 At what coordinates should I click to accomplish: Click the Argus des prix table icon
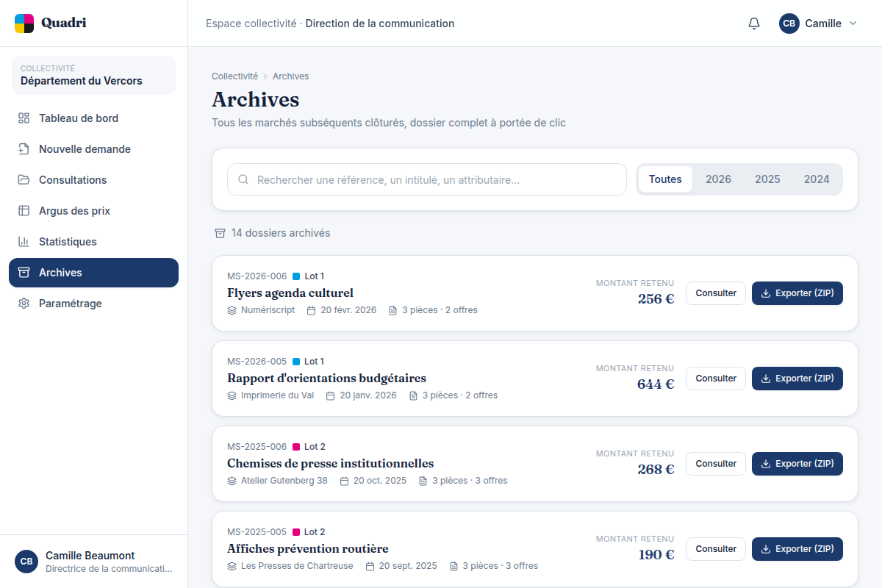(x=24, y=211)
